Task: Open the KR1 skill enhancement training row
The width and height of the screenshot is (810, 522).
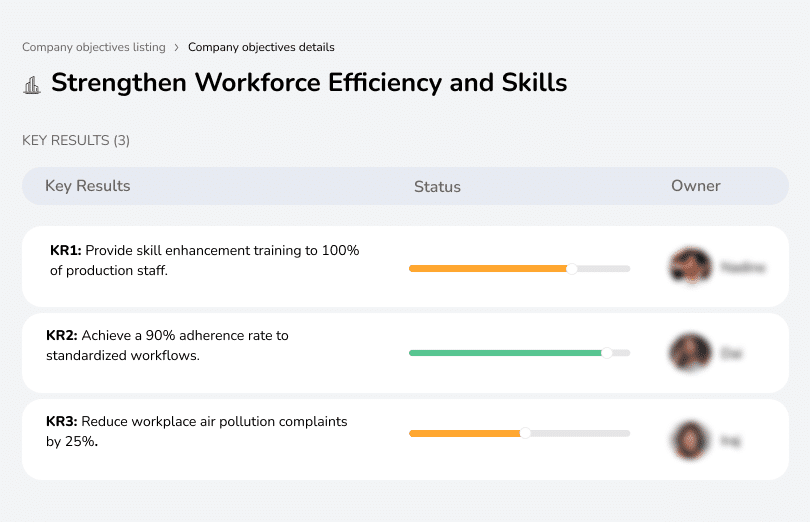Action: point(405,266)
